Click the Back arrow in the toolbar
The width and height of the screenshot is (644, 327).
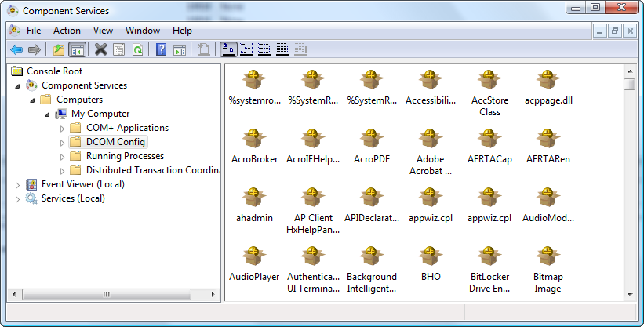[x=16, y=49]
